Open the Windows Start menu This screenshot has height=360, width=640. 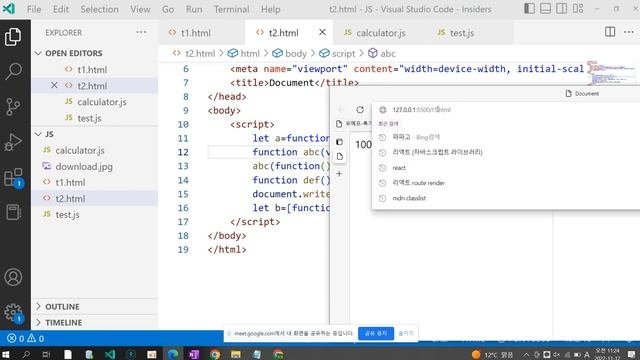6,354
